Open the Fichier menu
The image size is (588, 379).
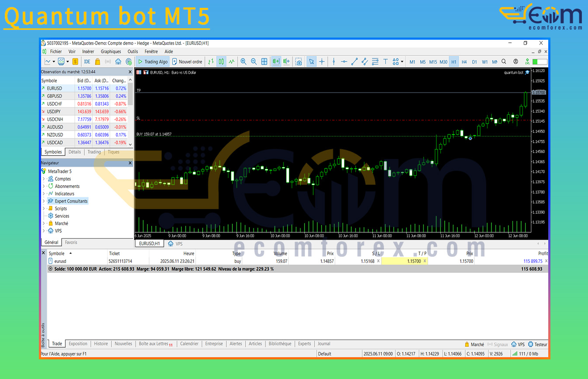[56, 52]
